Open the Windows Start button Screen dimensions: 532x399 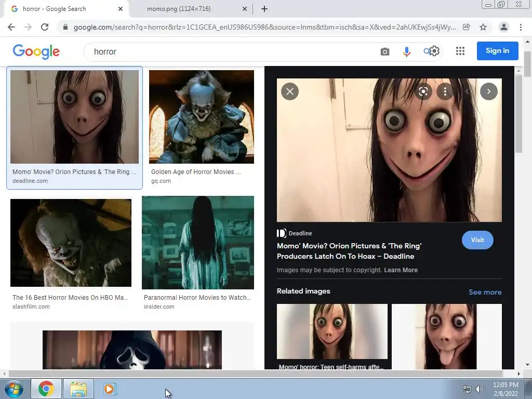coord(14,389)
